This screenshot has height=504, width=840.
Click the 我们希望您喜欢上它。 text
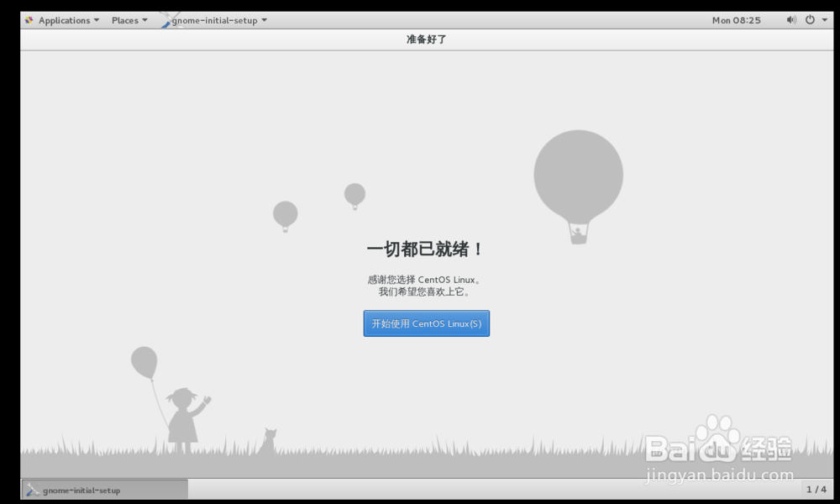pyautogui.click(x=425, y=292)
